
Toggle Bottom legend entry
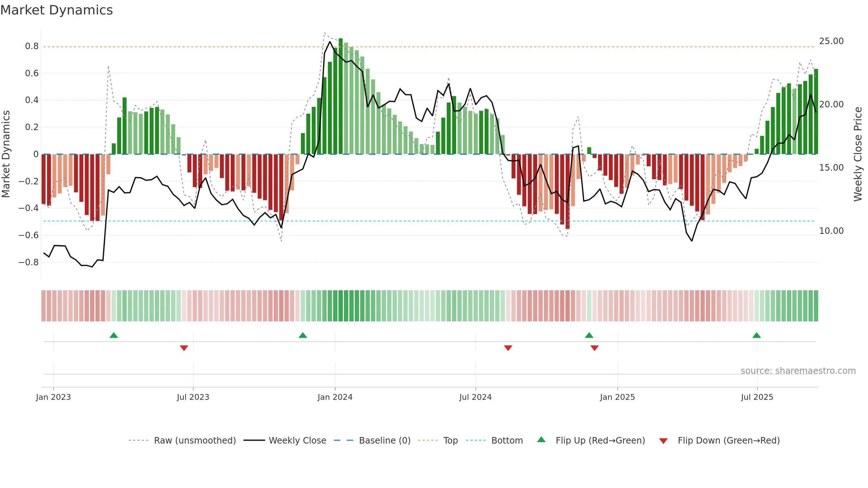(x=494, y=440)
